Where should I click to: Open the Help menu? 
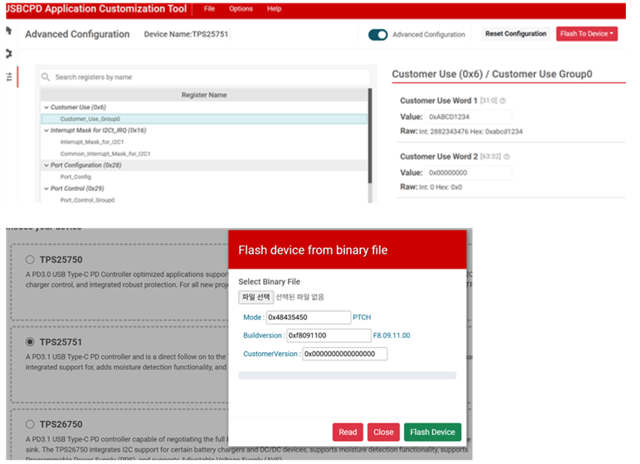(x=274, y=9)
